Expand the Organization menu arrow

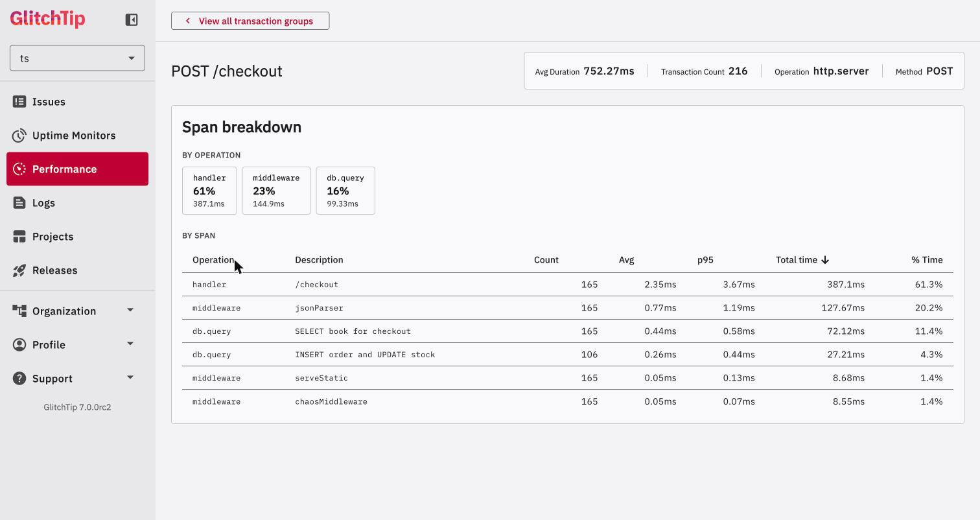[x=130, y=311]
